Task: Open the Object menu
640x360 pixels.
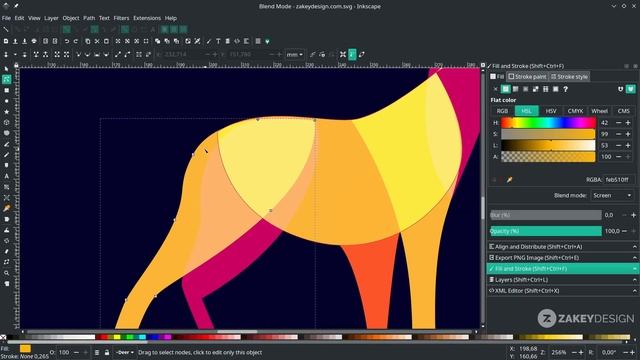Action: [x=71, y=18]
